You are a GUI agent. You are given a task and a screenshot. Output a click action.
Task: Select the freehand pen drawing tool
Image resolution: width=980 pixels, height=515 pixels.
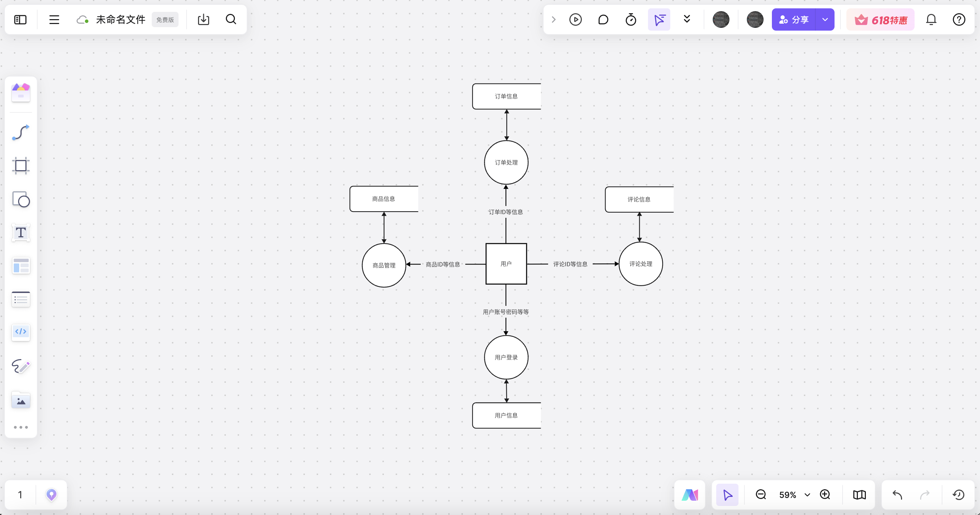pyautogui.click(x=21, y=366)
